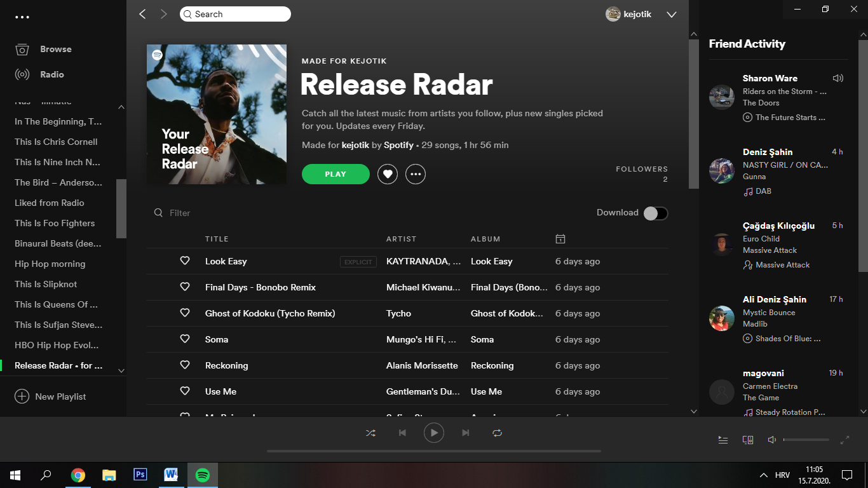
Task: Enter full screen mode
Action: pos(844,440)
